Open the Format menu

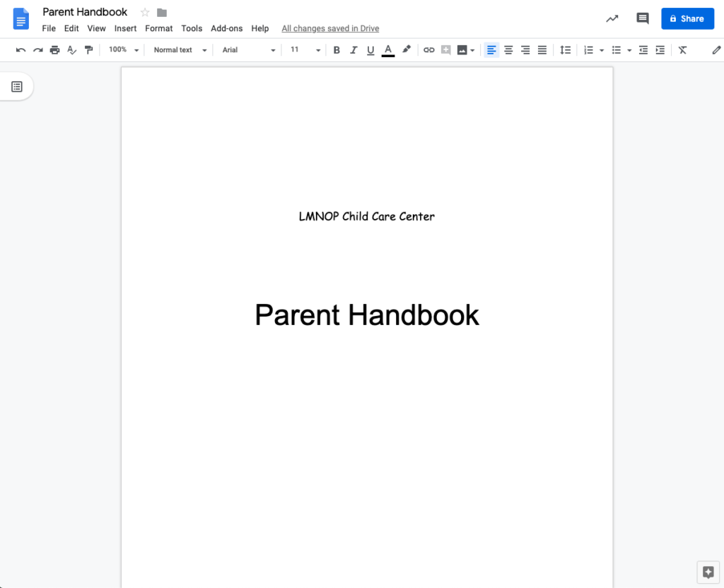[158, 28]
